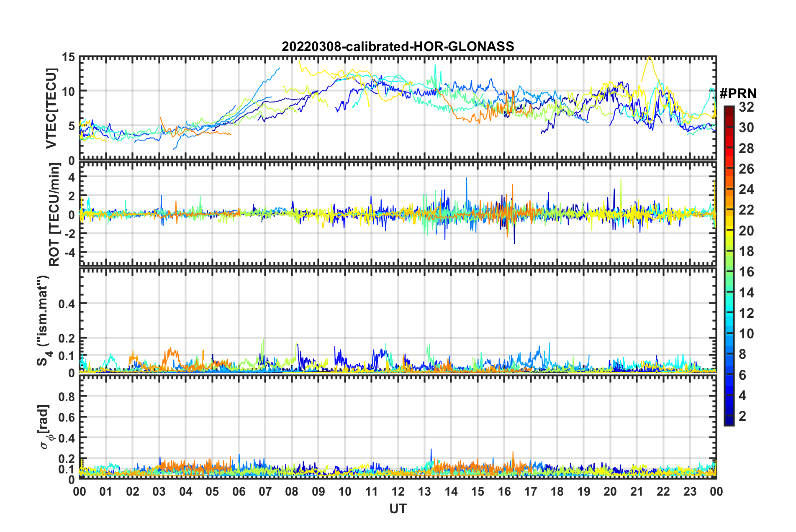This screenshot has width=796, height=532.
Task: Click the colorbar tick label 28
Action: (746, 148)
